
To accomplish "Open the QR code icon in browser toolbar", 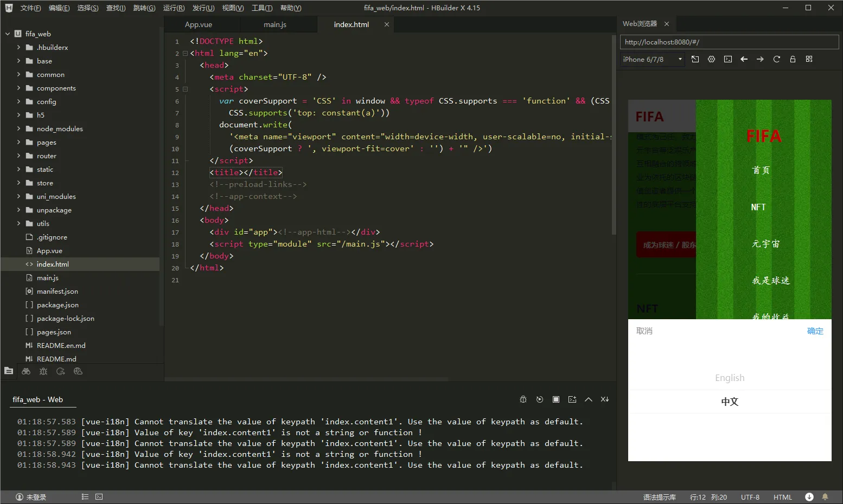I will click(809, 59).
